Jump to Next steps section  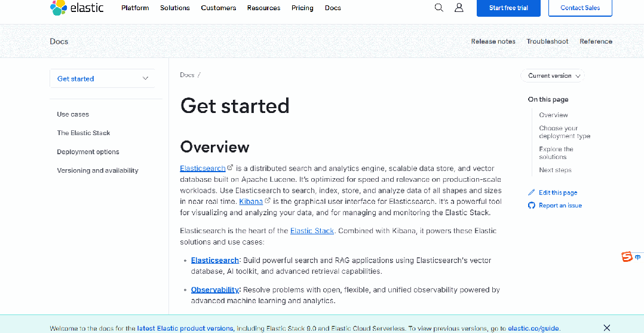(556, 170)
